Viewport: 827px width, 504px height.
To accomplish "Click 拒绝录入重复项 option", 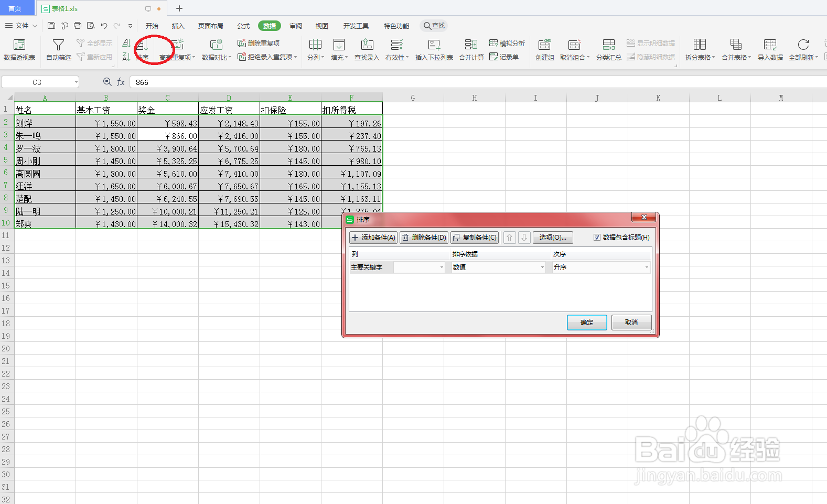I will pos(267,57).
